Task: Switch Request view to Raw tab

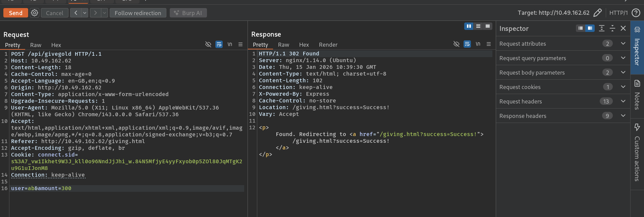Action: click(x=36, y=45)
